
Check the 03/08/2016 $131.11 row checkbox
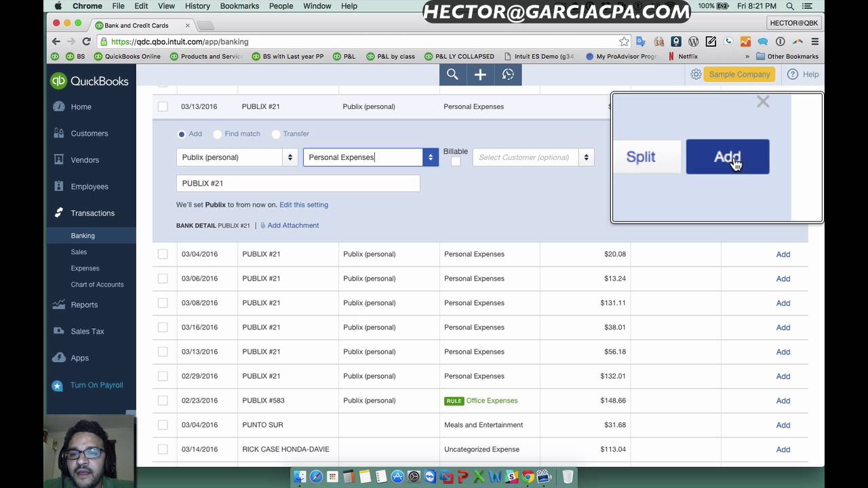[x=163, y=303]
